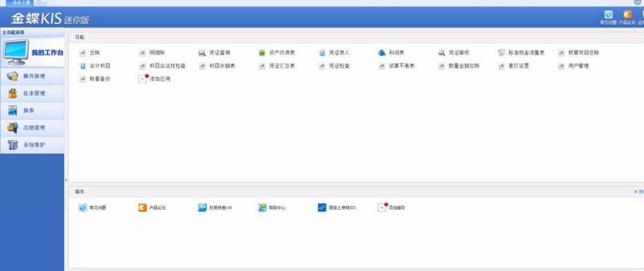Open 产品论坛 icon in top-right toolbar

[627, 16]
